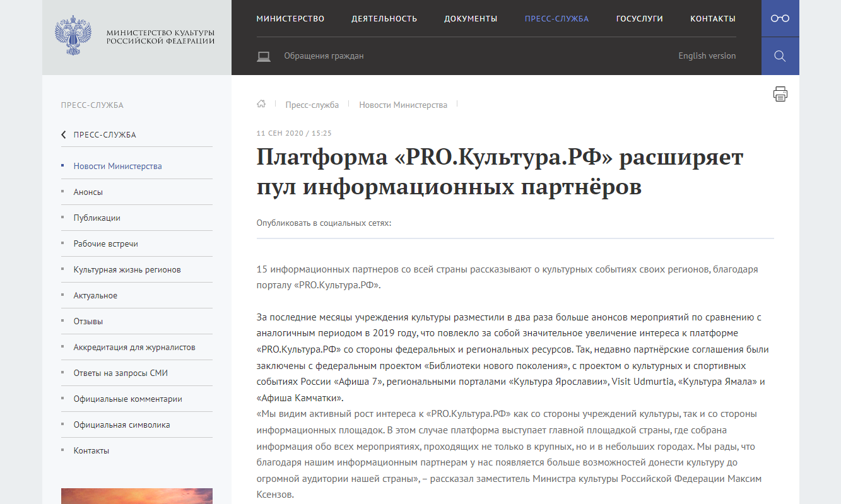The image size is (841, 504).
Task: Select Анонсы in the sidebar
Action: [88, 192]
